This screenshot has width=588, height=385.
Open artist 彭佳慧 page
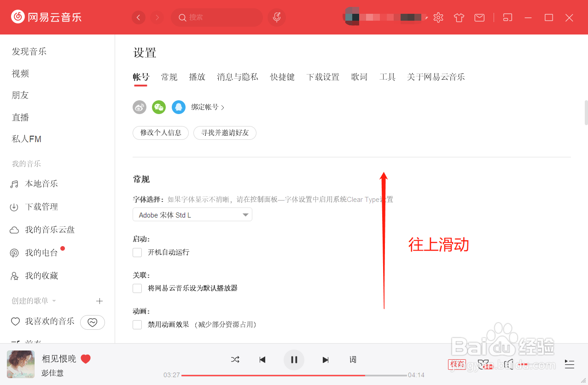pyautogui.click(x=52, y=373)
